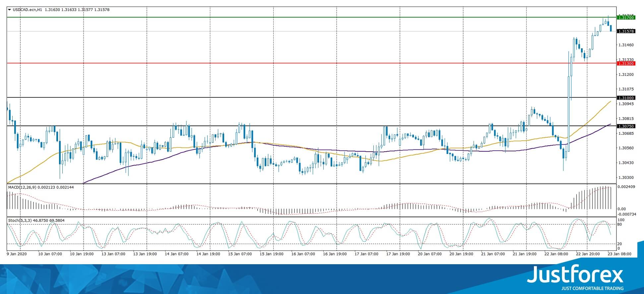
Task: Click the 20 Jan 19:00 time label
Action: click(461, 254)
